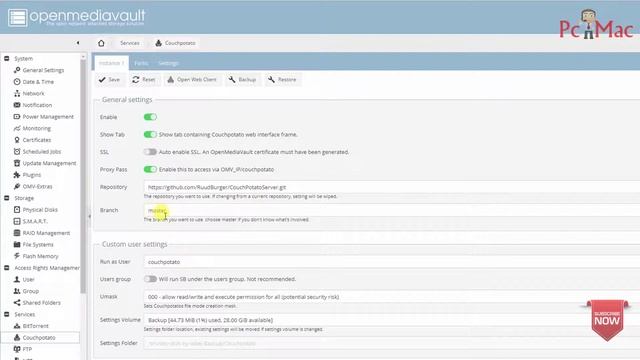Viewport: 640px width, 360px height.
Task: Toggle the Enable switch
Action: point(150,117)
